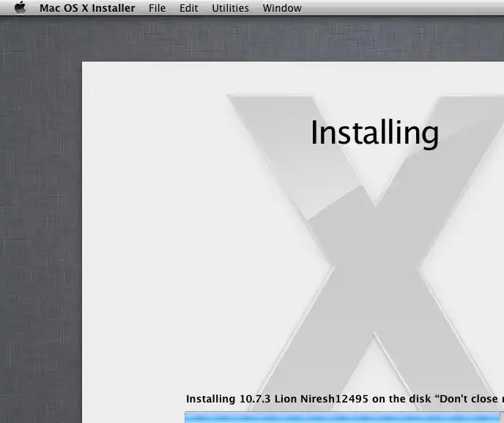Click the blue installation progress bar

tap(344, 417)
